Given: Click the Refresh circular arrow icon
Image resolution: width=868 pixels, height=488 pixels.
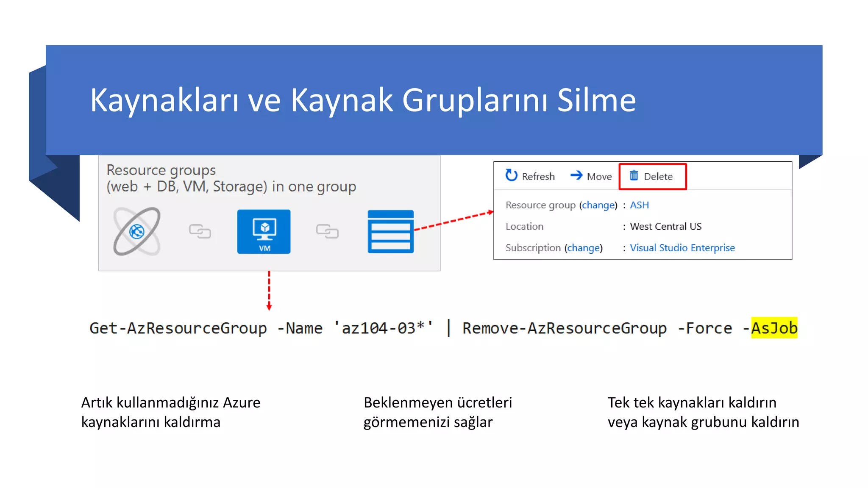Looking at the screenshot, I should 511,175.
